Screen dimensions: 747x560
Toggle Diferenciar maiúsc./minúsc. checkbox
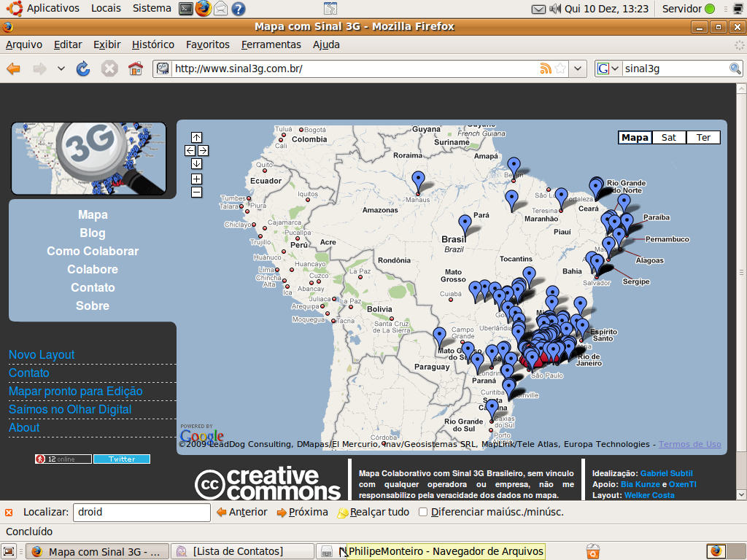[422, 512]
